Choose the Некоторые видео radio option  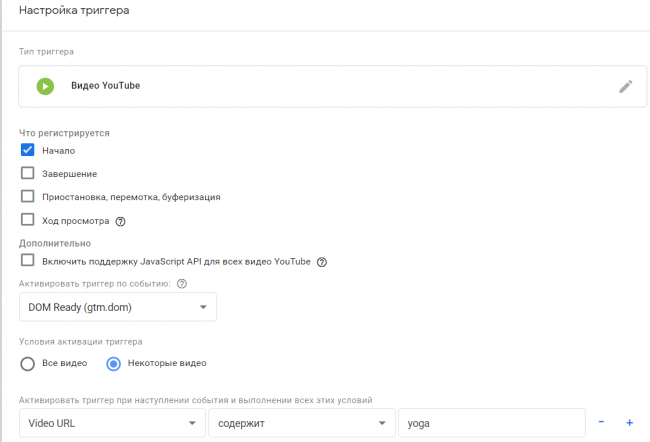[x=114, y=363]
